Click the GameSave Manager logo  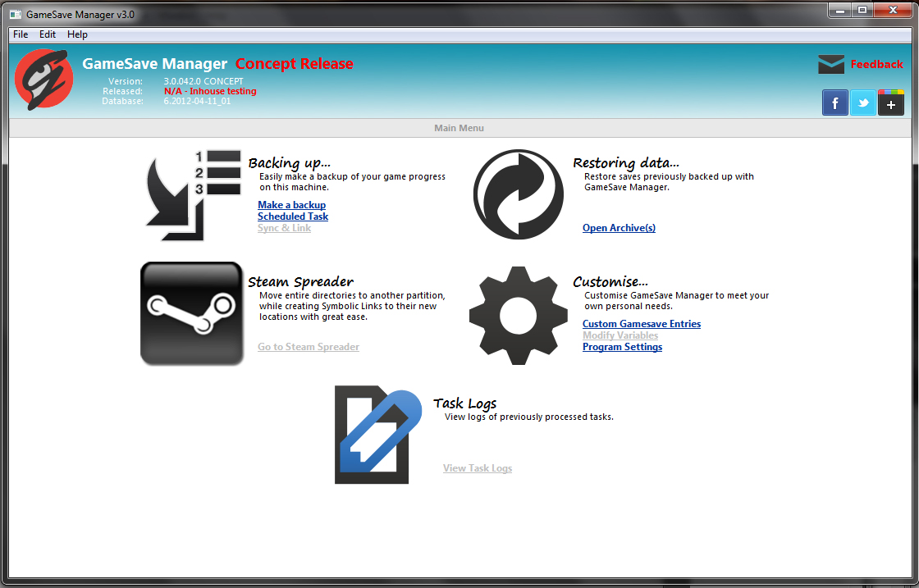click(x=43, y=79)
